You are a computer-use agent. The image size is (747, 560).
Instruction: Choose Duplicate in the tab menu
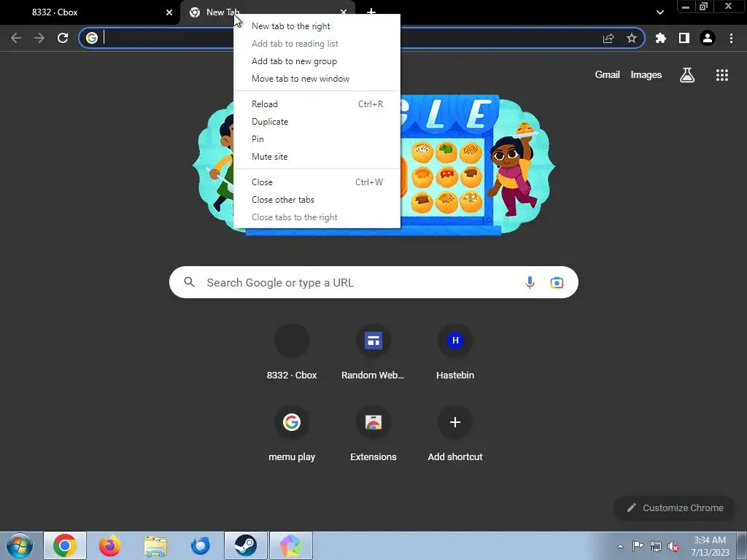(x=317, y=122)
